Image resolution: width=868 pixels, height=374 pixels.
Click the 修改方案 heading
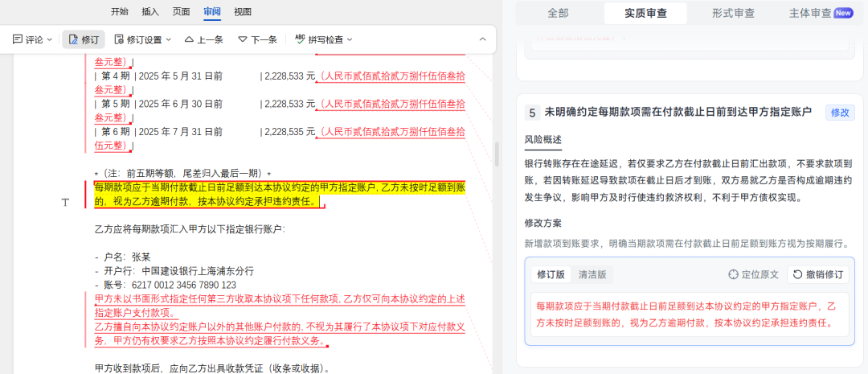(x=543, y=224)
